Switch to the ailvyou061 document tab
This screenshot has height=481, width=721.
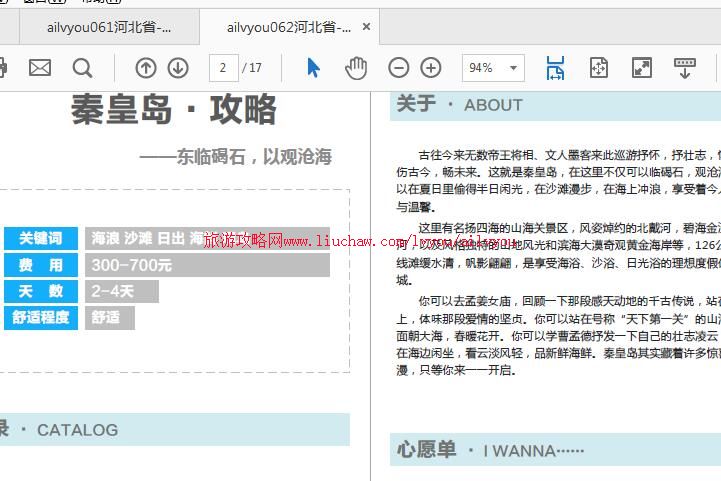click(x=108, y=27)
